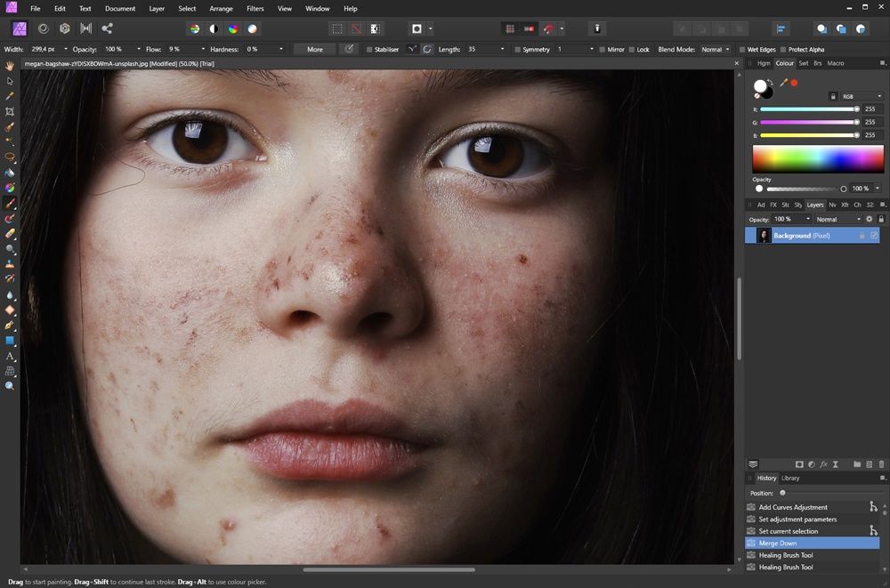Click the Assistant Manager icon

(x=597, y=28)
